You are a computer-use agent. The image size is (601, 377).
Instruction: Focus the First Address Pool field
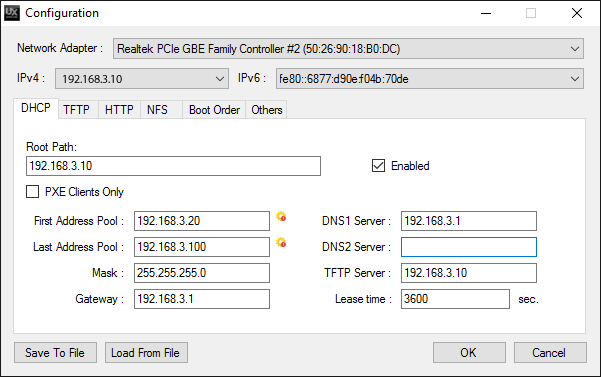point(202,221)
